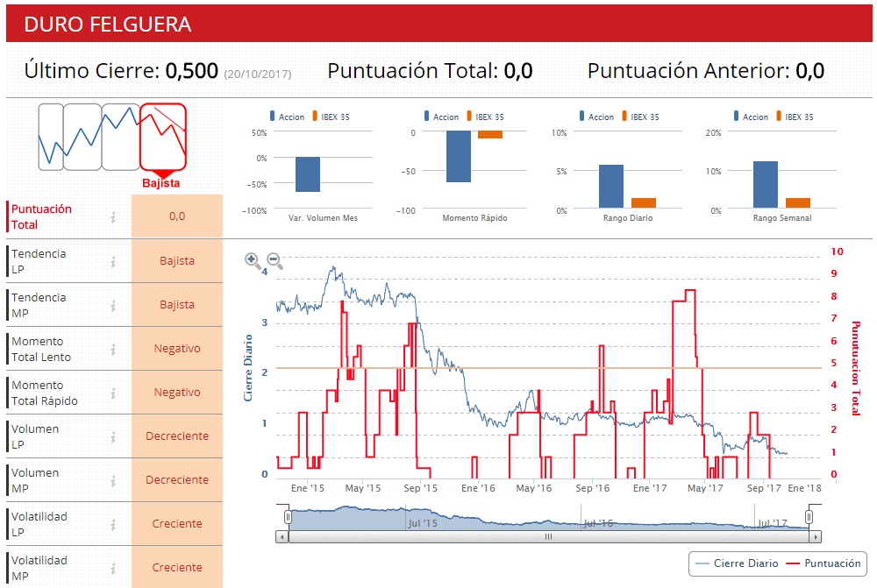
Task: Click left arrow of chart navigator scrollbar
Action: [282, 536]
